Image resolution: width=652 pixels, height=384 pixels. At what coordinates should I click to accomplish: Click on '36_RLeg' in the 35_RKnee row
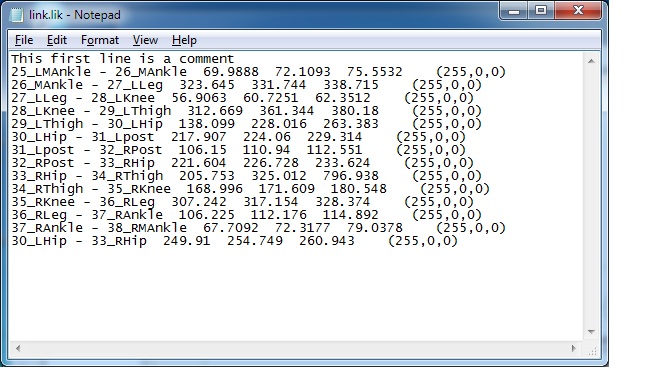[127, 202]
